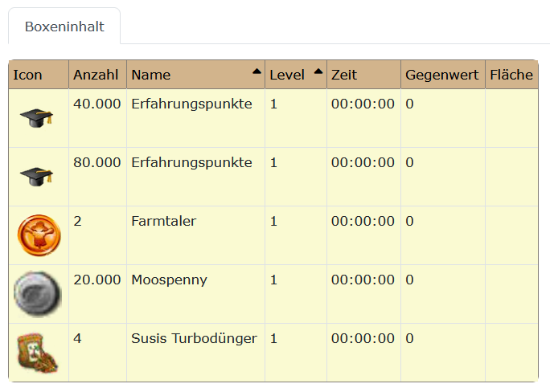Click sort arrow in Name column header
550x392 pixels.
[257, 71]
